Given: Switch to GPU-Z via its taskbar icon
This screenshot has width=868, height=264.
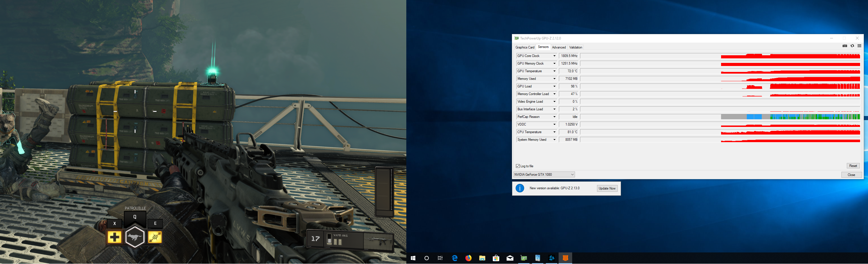Looking at the screenshot, I should [524, 258].
